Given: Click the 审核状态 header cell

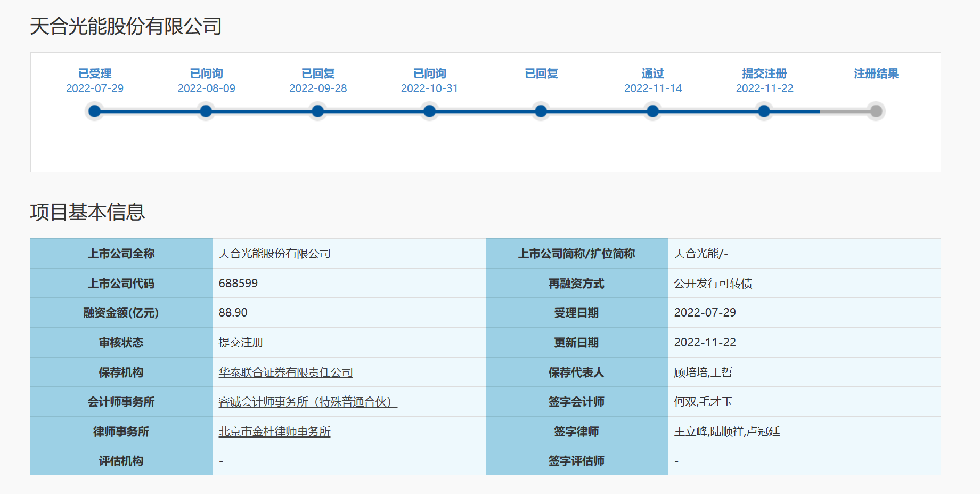Looking at the screenshot, I should click(121, 343).
